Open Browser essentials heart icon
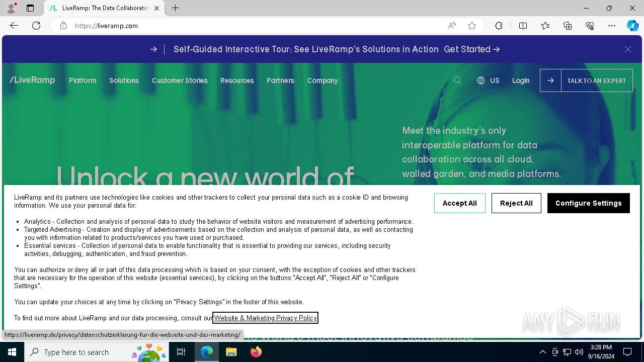This screenshot has height=362, width=644. pyautogui.click(x=590, y=26)
